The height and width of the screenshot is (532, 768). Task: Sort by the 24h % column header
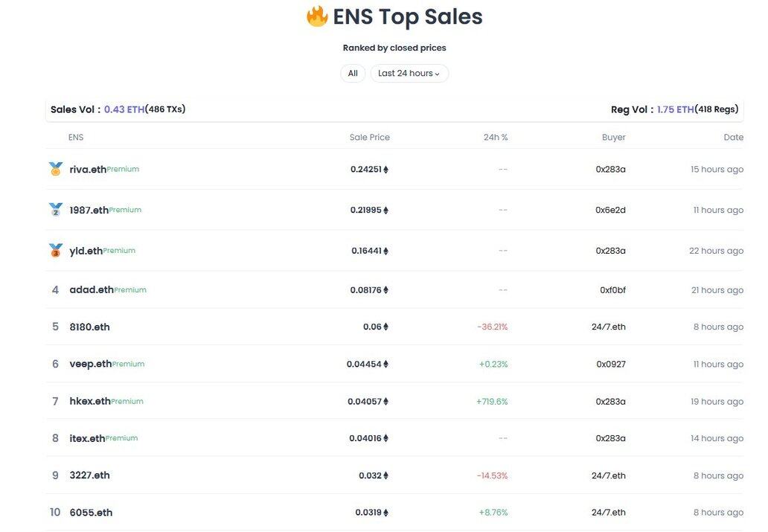[496, 137]
